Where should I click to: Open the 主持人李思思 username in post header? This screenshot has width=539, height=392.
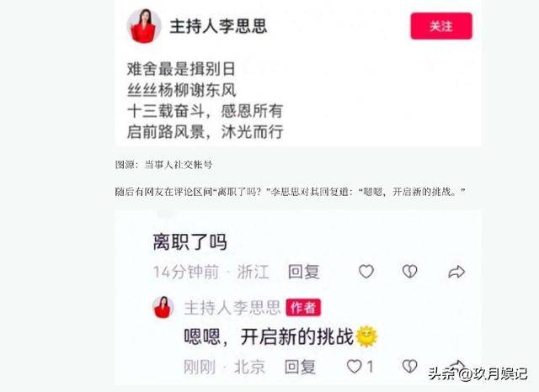pos(218,26)
